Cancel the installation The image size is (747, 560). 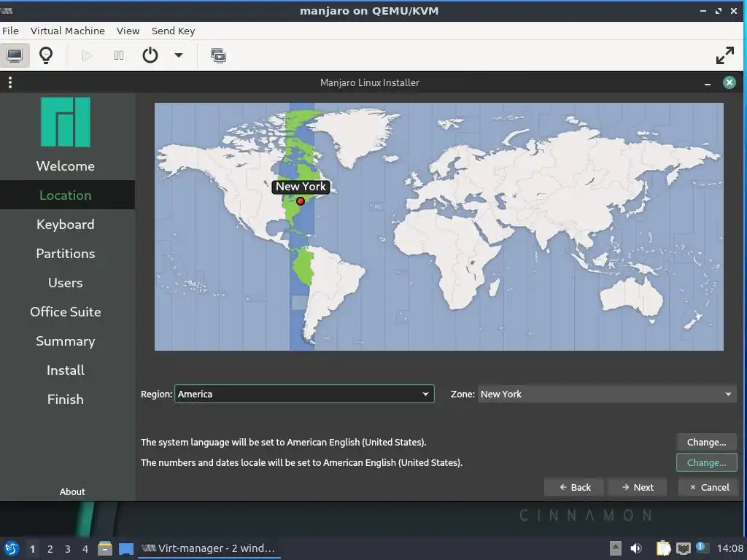tap(709, 488)
